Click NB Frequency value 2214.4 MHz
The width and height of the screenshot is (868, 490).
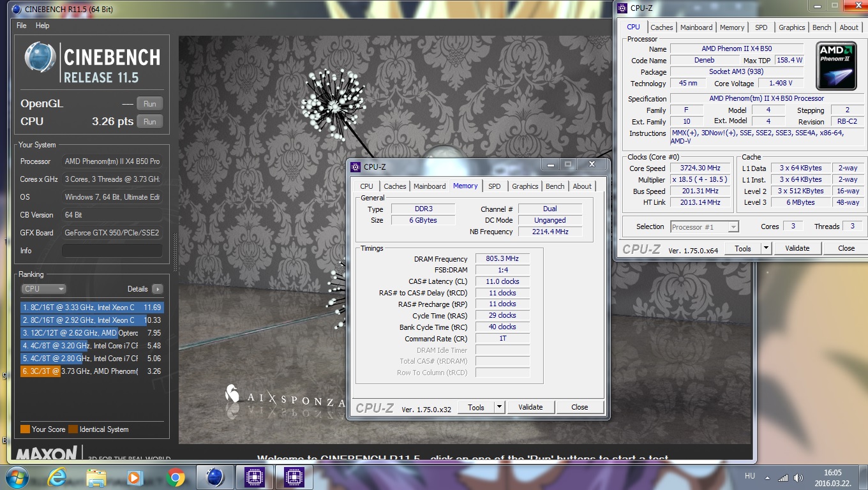coord(550,232)
